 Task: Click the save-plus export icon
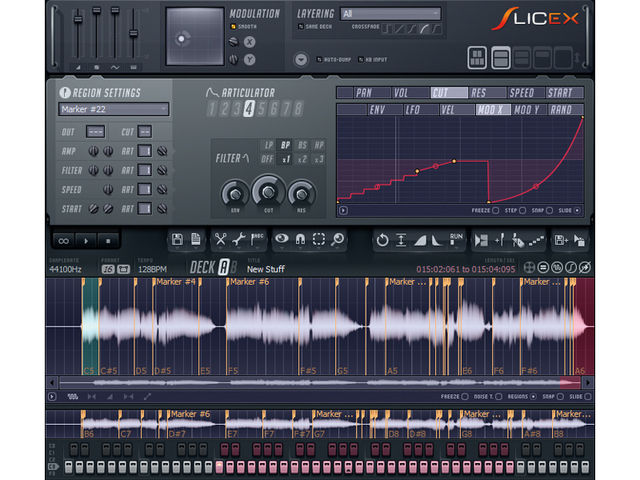[561, 240]
